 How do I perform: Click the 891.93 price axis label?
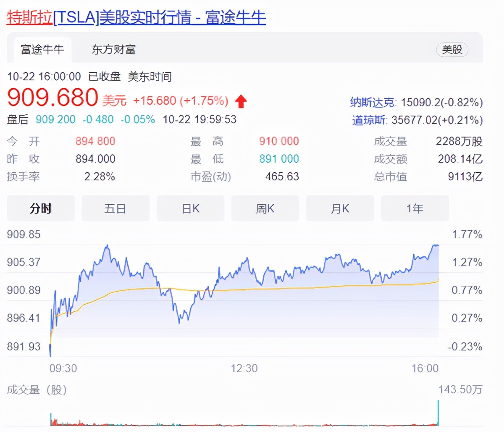(24, 347)
